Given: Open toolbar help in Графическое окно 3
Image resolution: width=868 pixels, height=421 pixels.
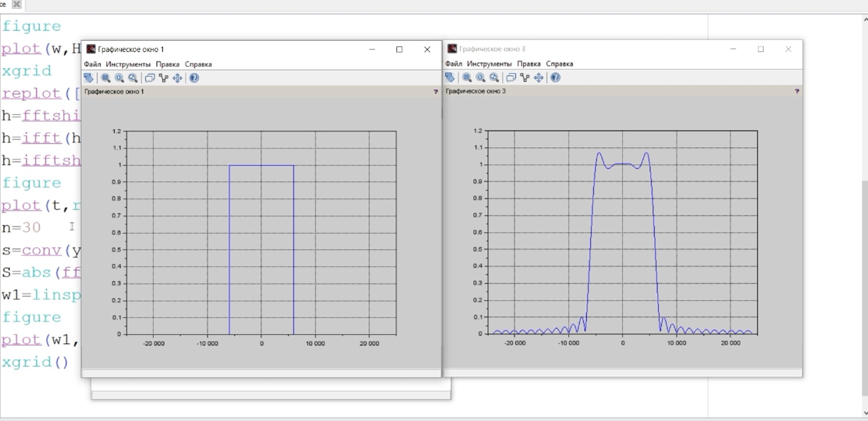Looking at the screenshot, I should pyautogui.click(x=556, y=77).
